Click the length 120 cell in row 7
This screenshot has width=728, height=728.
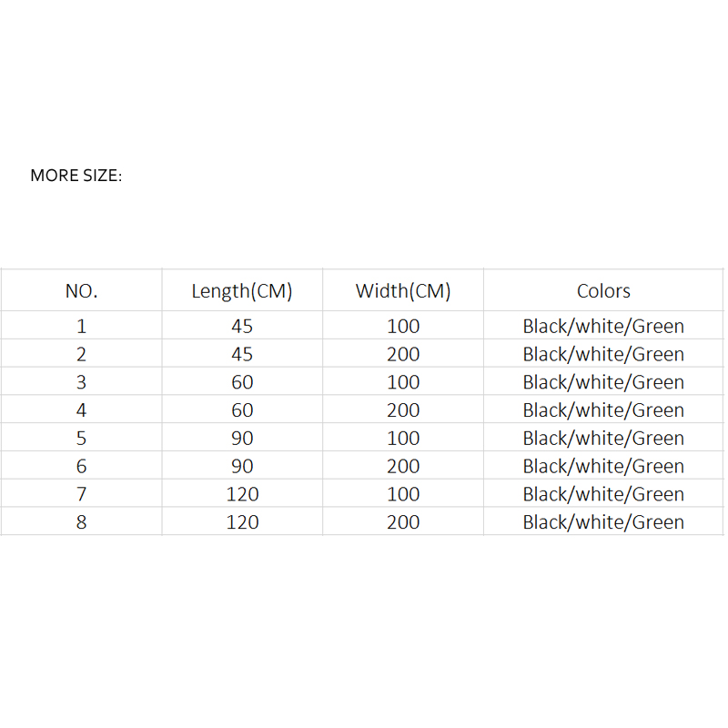tap(242, 493)
